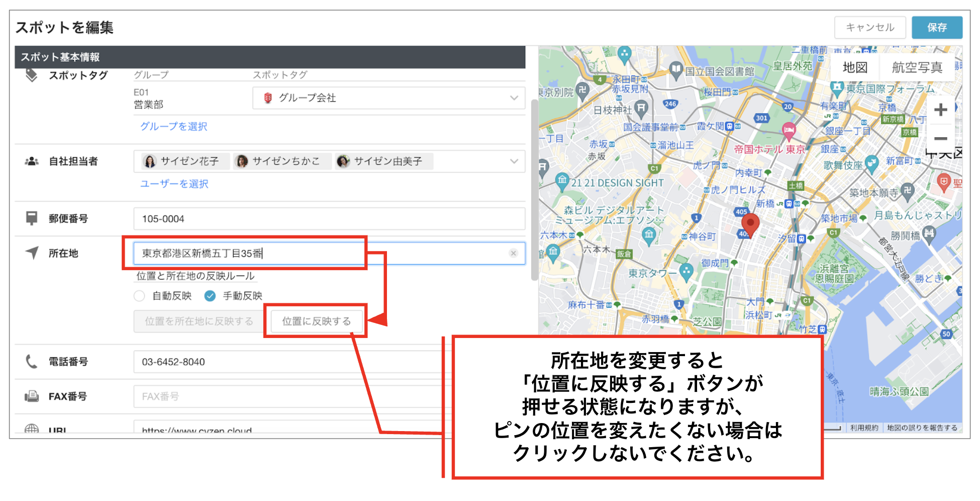Image resolution: width=980 pixels, height=501 pixels.
Task: Click the 東京タワー map marker
Action: [686, 272]
